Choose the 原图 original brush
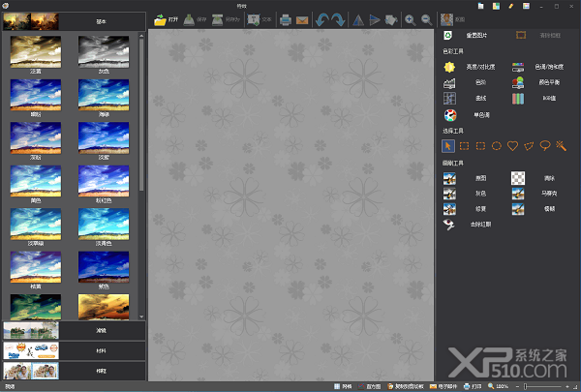Image resolution: width=581 pixels, height=392 pixels. [x=449, y=178]
